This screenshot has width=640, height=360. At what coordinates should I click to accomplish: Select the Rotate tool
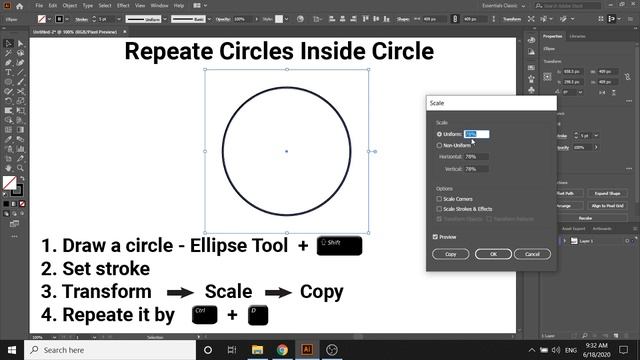click(8, 101)
